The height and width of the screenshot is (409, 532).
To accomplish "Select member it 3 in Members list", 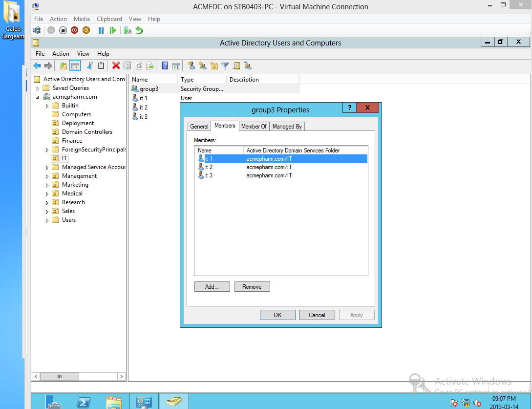I will pos(281,175).
